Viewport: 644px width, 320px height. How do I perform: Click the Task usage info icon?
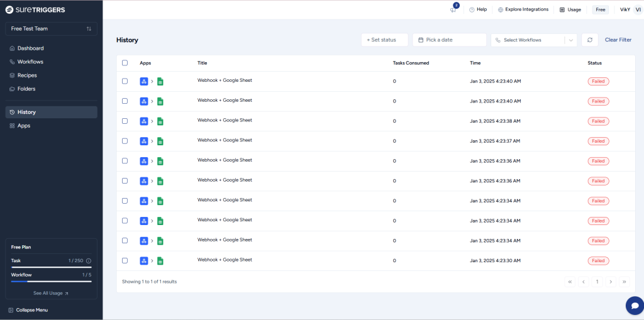coord(88,260)
